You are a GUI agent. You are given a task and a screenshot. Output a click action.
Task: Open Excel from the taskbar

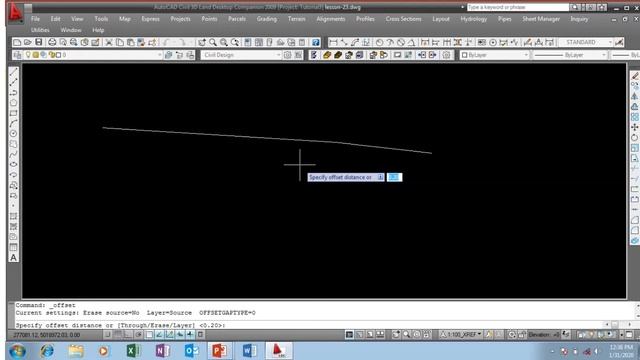tap(133, 351)
